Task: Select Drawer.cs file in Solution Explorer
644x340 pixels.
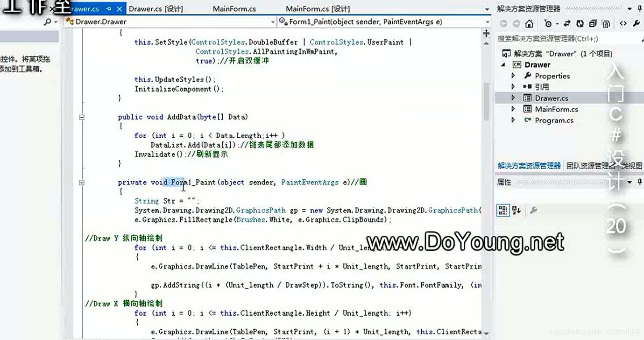Action: click(552, 98)
